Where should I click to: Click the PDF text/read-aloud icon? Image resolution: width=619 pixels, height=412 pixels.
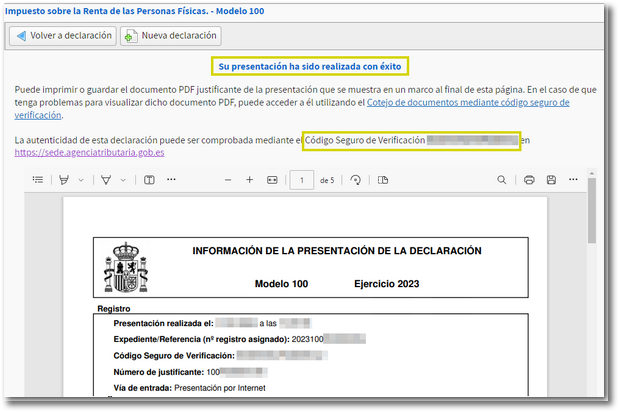tap(149, 180)
